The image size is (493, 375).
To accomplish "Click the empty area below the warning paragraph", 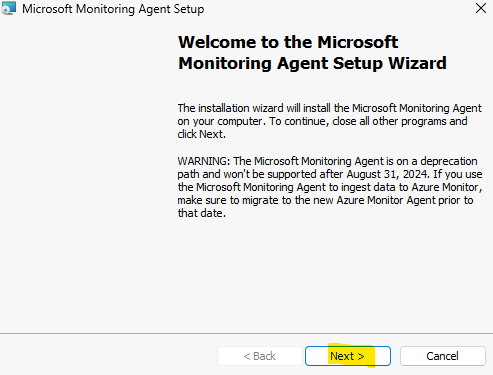I will coord(330,273).
